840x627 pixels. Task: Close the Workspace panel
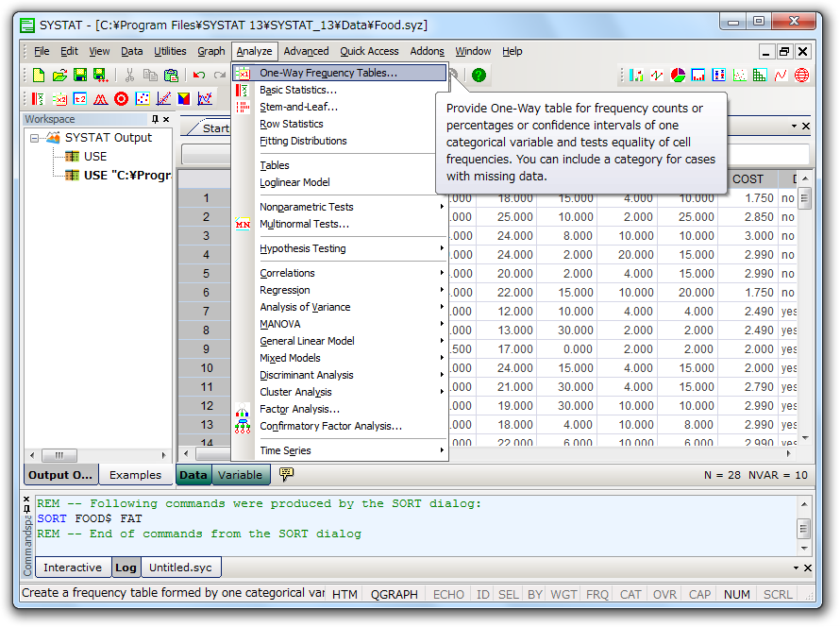[x=166, y=120]
